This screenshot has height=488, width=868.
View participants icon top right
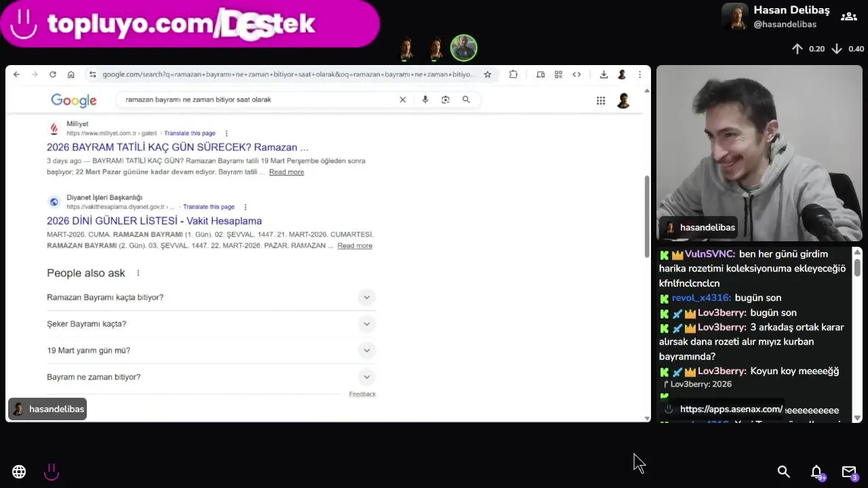848,16
